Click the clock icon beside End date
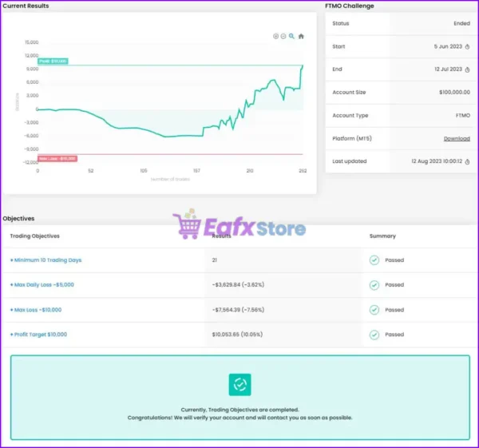Screen dimensions: 479x448 click(x=467, y=69)
